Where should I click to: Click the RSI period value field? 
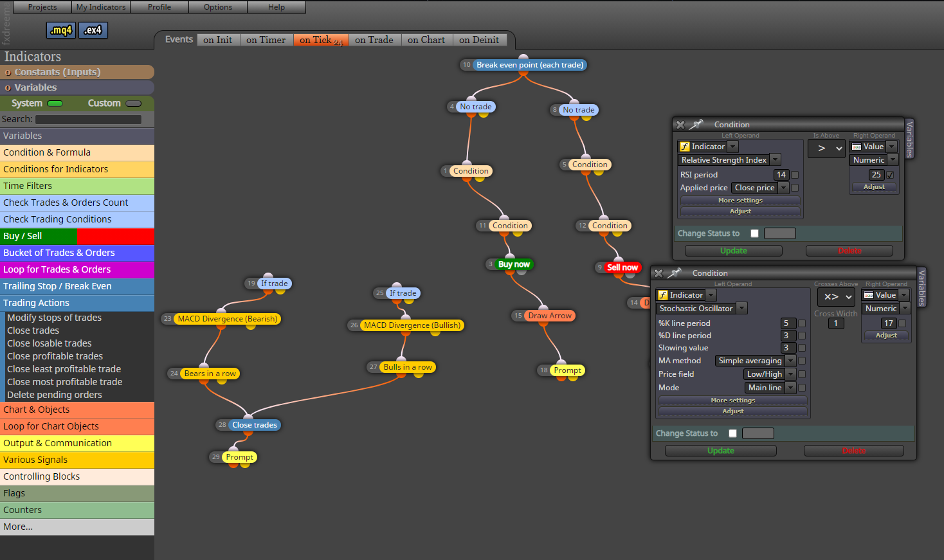[x=781, y=175]
